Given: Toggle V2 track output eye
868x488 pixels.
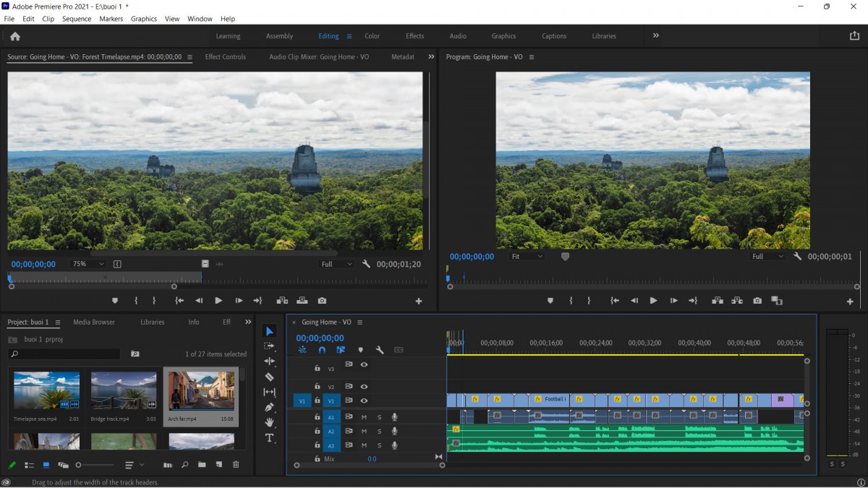Looking at the screenshot, I should tap(364, 387).
